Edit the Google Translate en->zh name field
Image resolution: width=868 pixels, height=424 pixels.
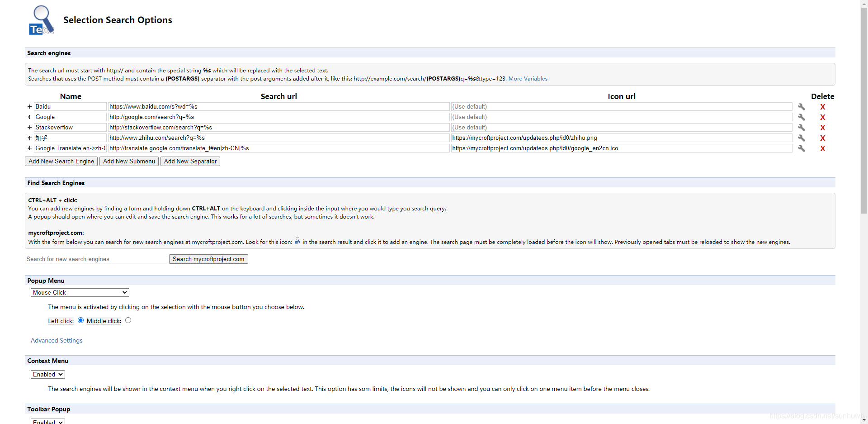click(x=70, y=148)
